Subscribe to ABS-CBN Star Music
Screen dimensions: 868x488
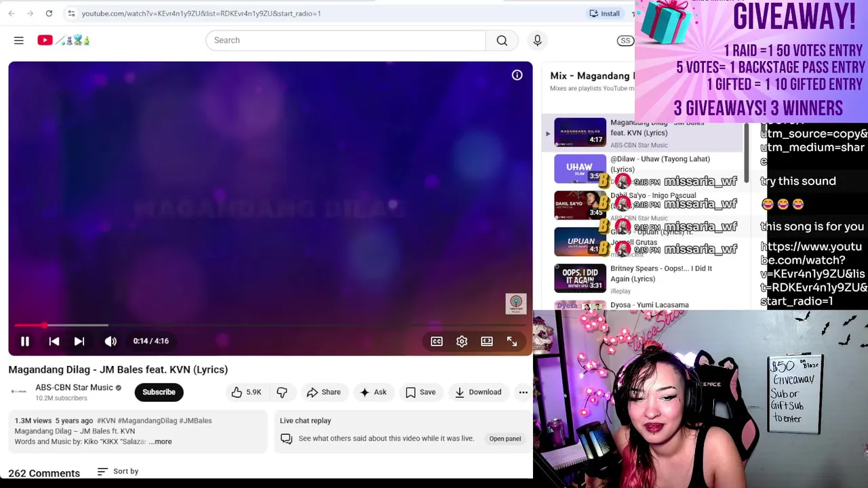coord(159,392)
